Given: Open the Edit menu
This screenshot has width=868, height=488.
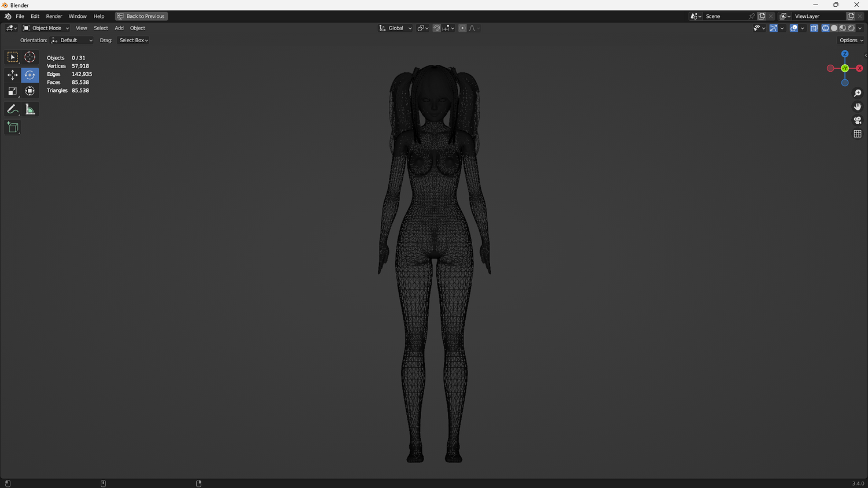Looking at the screenshot, I should click(35, 16).
